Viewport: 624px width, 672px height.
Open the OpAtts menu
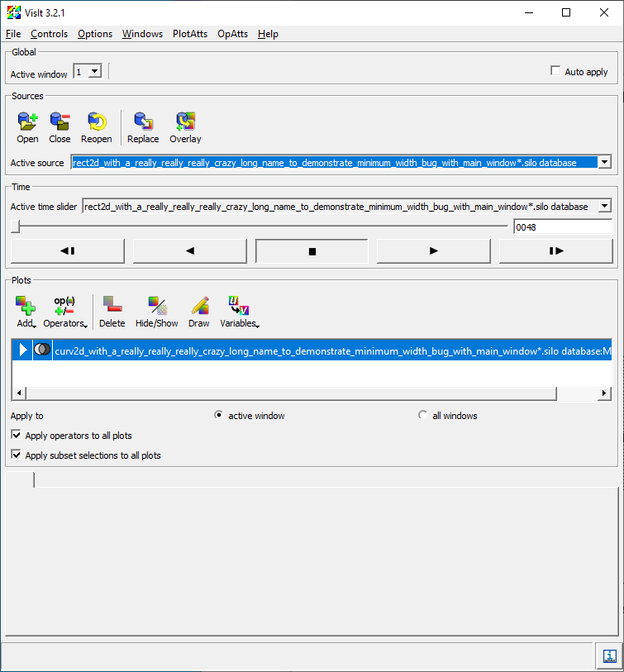[233, 34]
